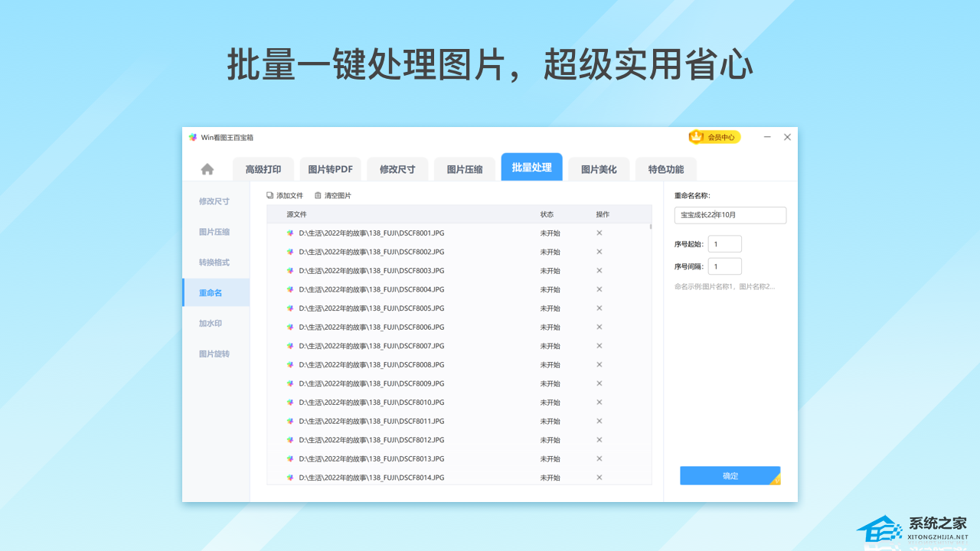Image resolution: width=980 pixels, height=551 pixels.
Task: Click the 重命名名称 text field
Action: (730, 215)
